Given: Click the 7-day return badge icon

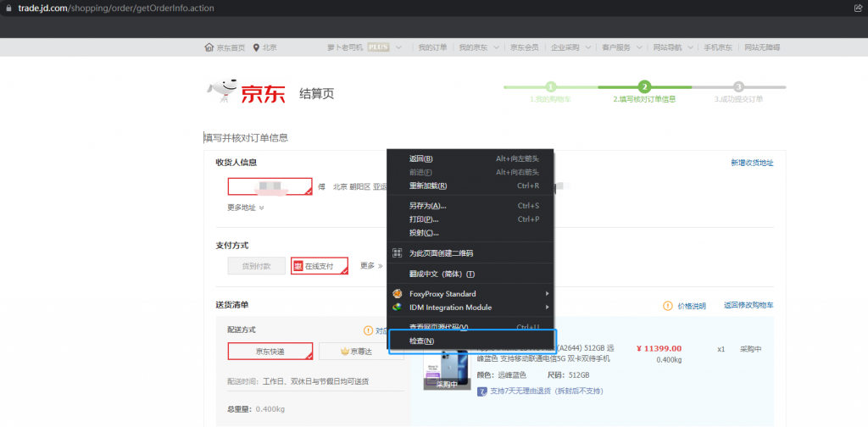Looking at the screenshot, I should (482, 391).
